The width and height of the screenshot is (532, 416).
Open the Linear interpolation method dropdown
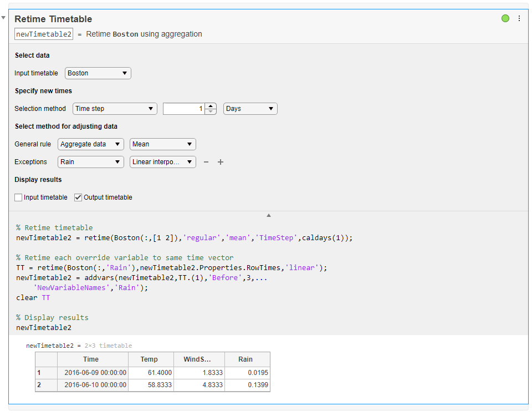163,162
